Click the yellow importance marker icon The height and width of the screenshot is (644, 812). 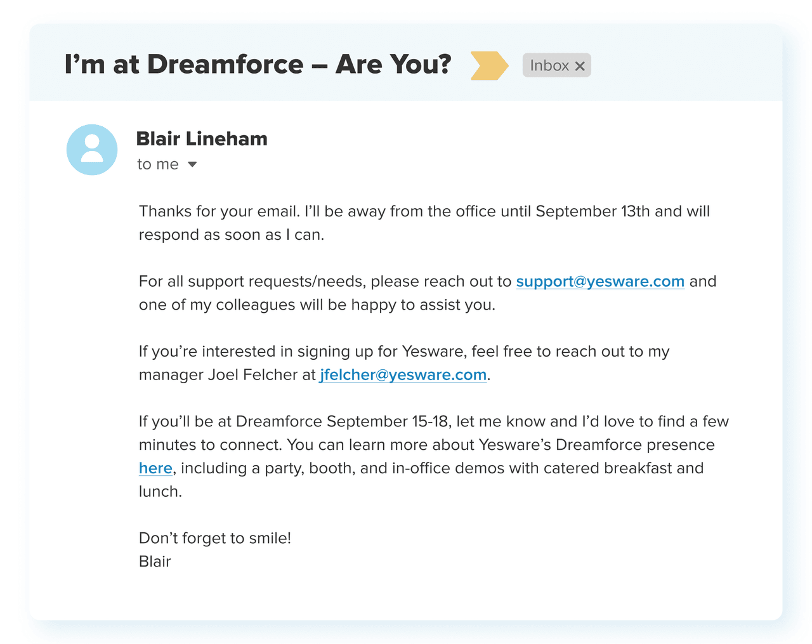pos(488,65)
